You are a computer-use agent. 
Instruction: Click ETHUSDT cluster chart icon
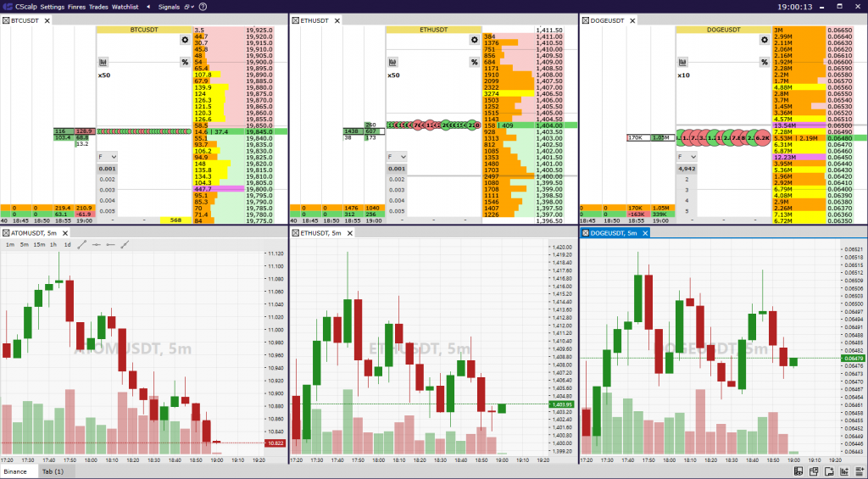click(392, 62)
